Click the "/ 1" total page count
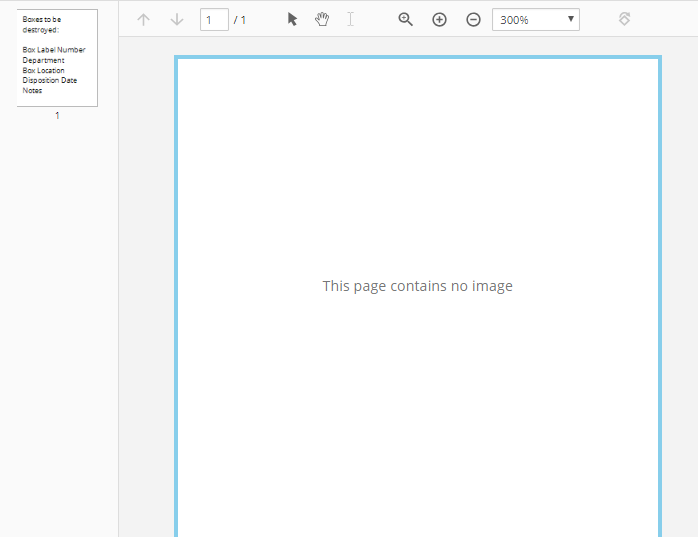Screen dimensions: 698x537 coord(240,20)
